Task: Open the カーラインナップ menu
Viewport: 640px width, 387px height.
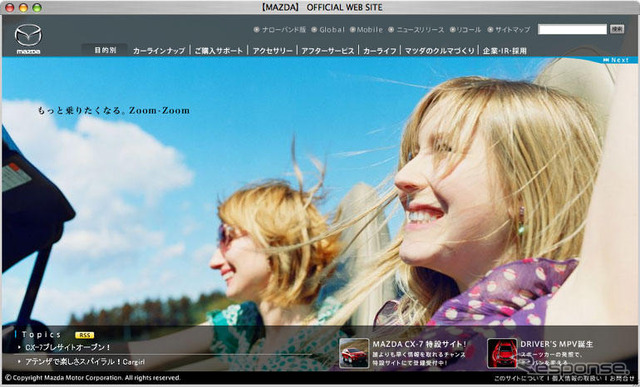Action: (x=159, y=51)
